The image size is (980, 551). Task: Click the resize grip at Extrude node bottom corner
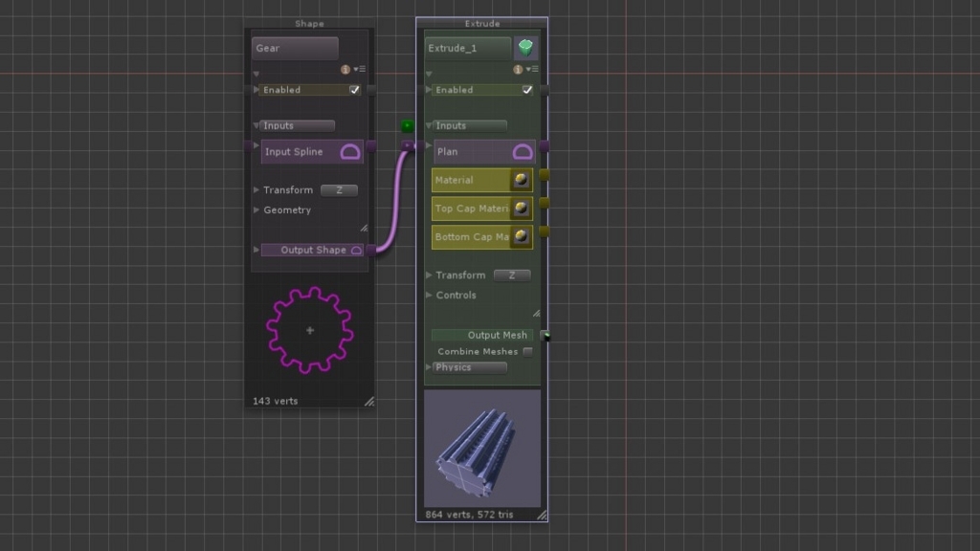pos(542,515)
